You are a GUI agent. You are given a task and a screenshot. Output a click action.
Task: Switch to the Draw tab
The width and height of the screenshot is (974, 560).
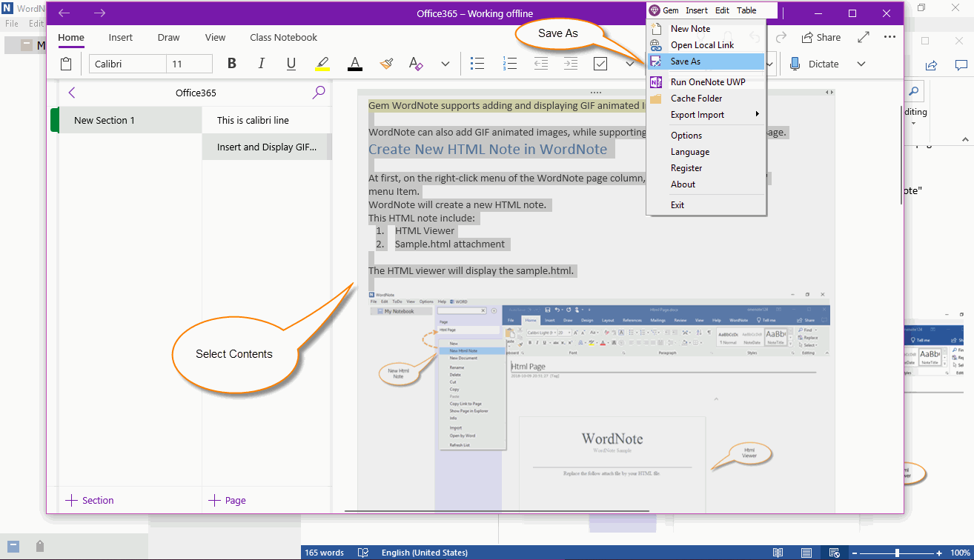coord(169,37)
